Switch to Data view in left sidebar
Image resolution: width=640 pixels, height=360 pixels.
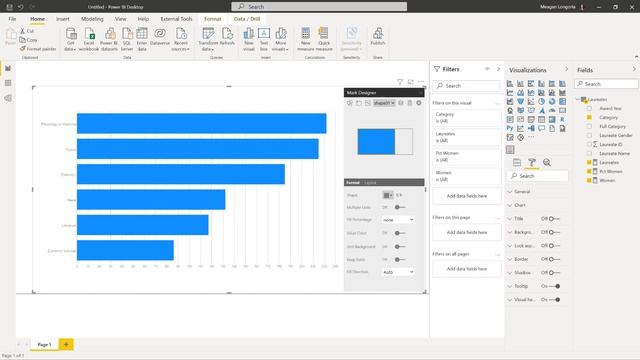pyautogui.click(x=8, y=83)
